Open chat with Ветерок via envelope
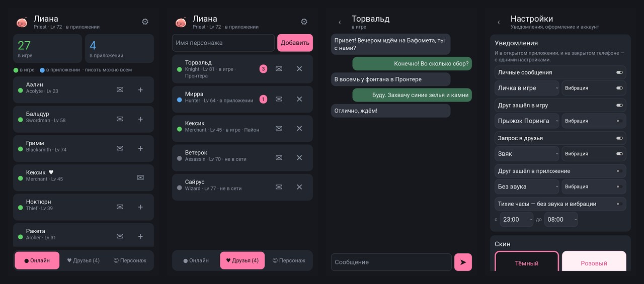 [279, 158]
